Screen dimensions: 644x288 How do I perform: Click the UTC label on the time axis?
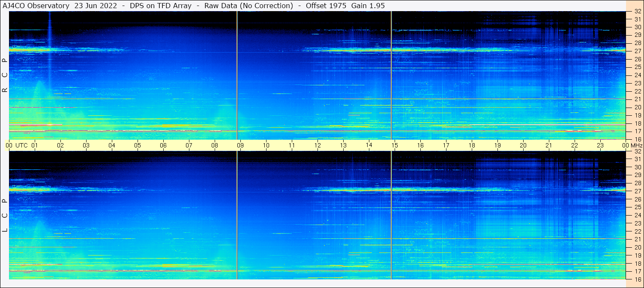22,145
